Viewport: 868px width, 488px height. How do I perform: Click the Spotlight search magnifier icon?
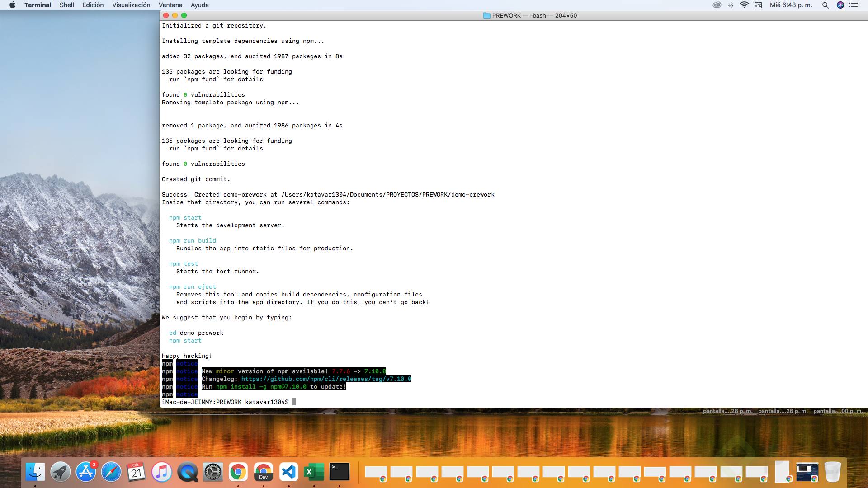coord(825,5)
